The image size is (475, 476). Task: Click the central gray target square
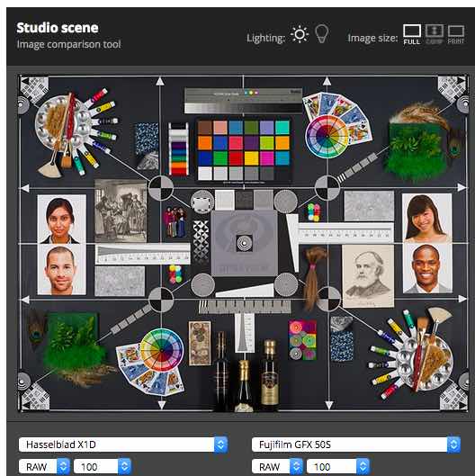pyautogui.click(x=245, y=243)
